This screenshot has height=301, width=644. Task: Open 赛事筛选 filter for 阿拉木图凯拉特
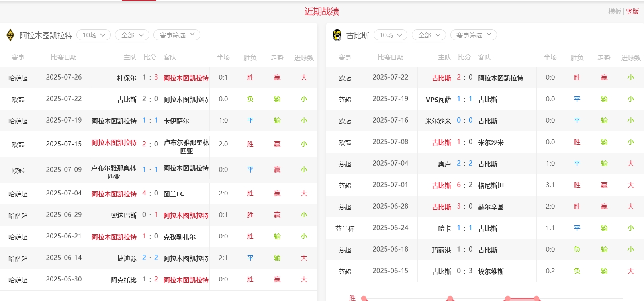(177, 35)
